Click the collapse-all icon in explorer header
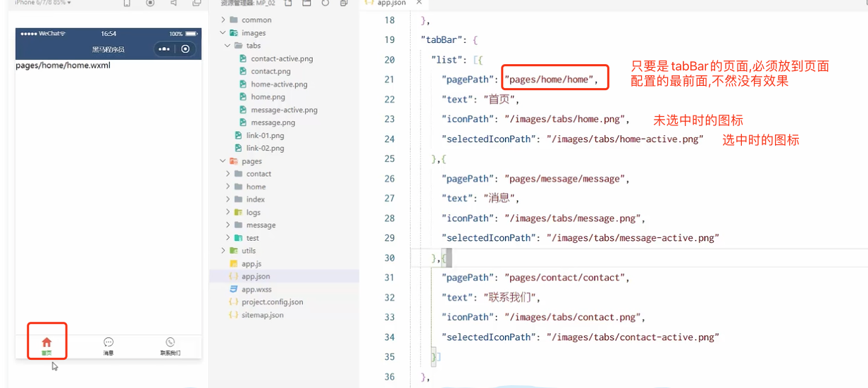Viewport: 868px width, 388px height. click(x=344, y=3)
